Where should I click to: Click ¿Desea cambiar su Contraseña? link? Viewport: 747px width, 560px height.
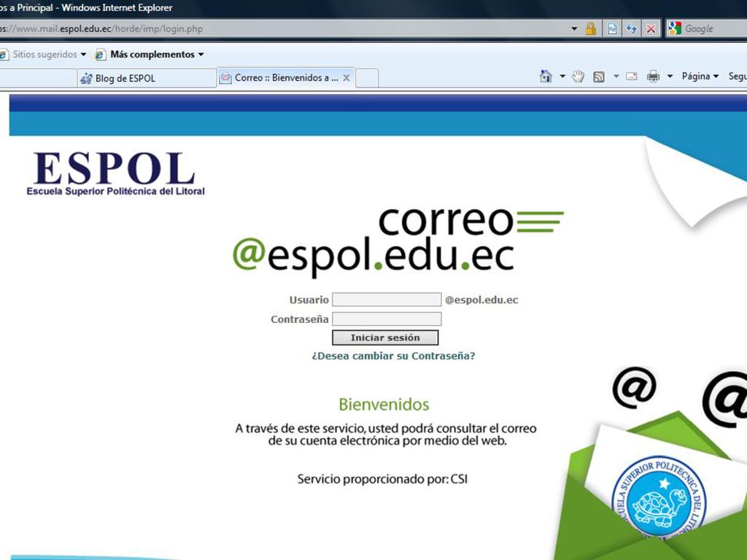pos(393,356)
